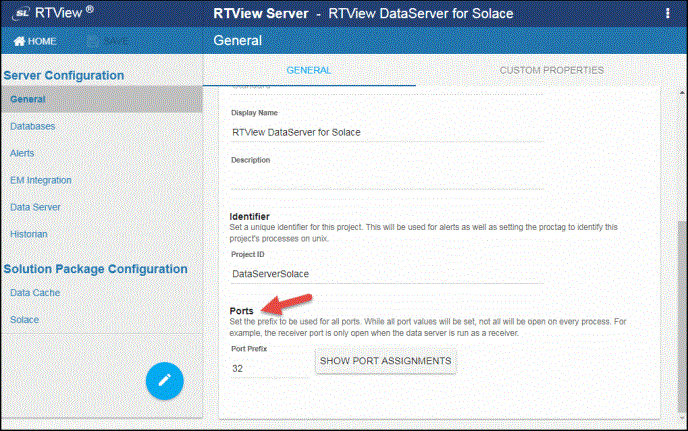This screenshot has height=431, width=688.
Task: Navigate to EM Integration settings
Action: pyautogui.click(x=41, y=180)
